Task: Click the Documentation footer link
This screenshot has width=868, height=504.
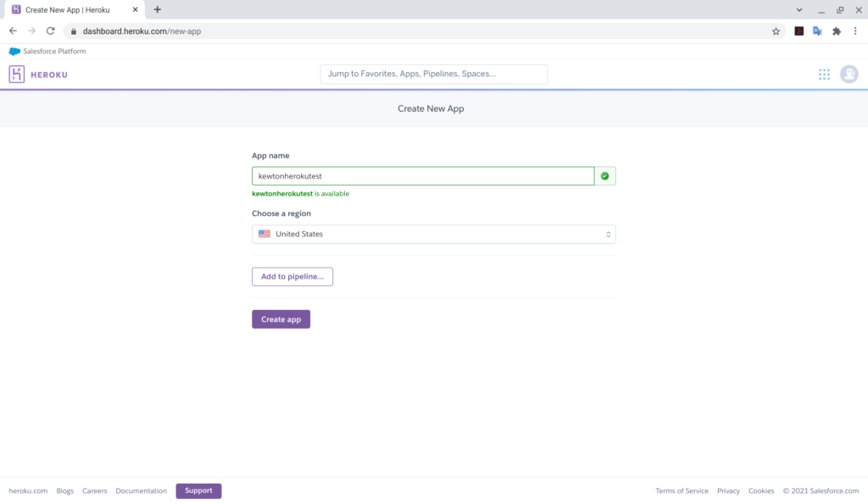Action: [x=141, y=490]
